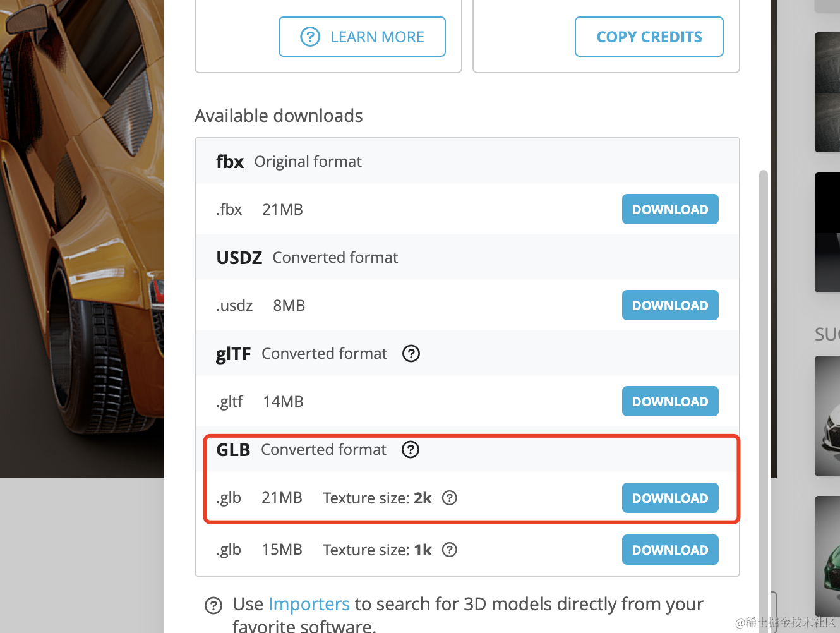Viewport: 840px width, 633px height.
Task: Open the help icon next to Texture size 2k
Action: click(x=450, y=498)
